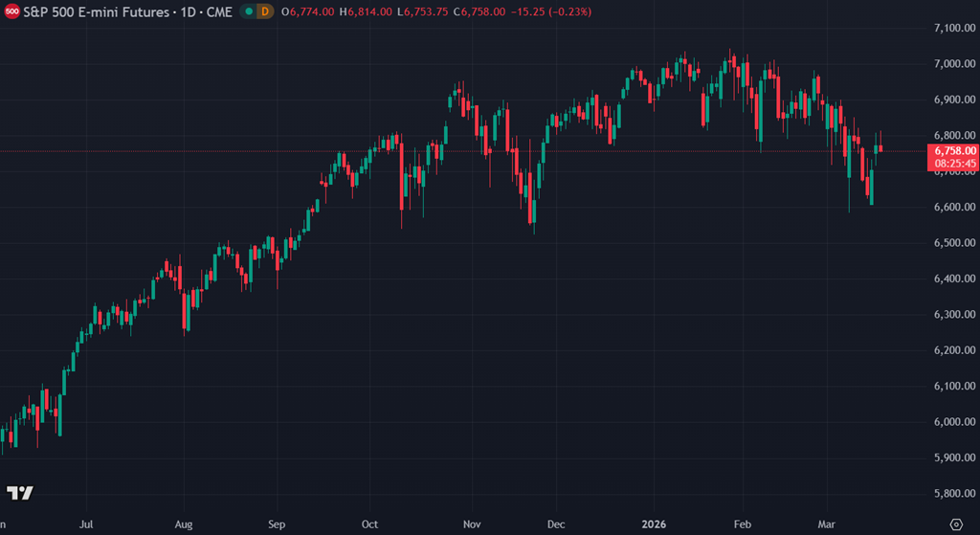Open chart settings hexagon gear icon
The width and height of the screenshot is (980, 535).
(x=955, y=524)
